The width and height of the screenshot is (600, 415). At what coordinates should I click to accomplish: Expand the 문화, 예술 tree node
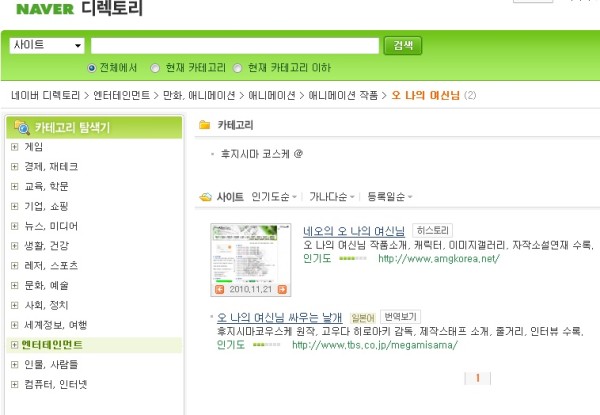coord(15,285)
